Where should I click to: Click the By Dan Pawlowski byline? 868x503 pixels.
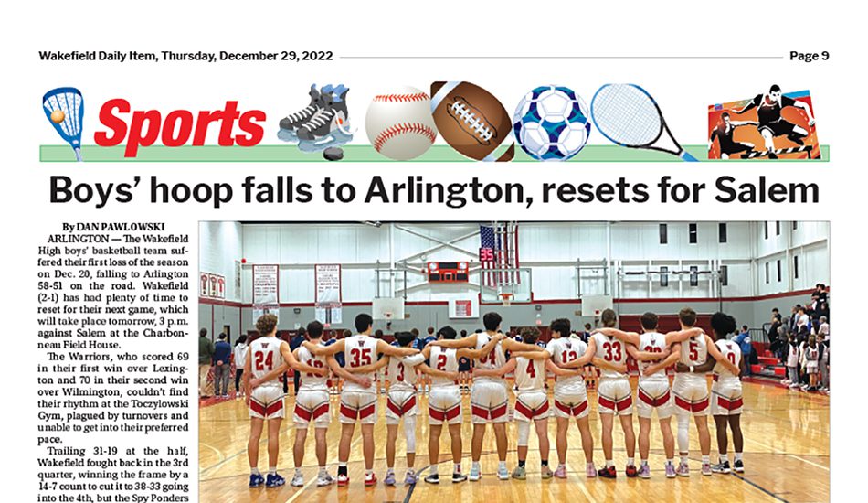(113, 227)
